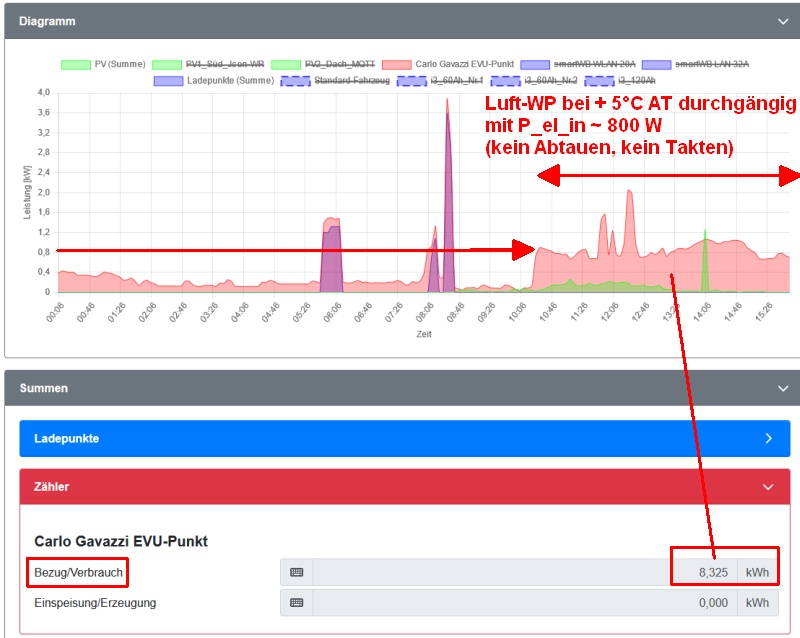
Task: Select the 0,000 kWh value field
Action: (x=525, y=603)
